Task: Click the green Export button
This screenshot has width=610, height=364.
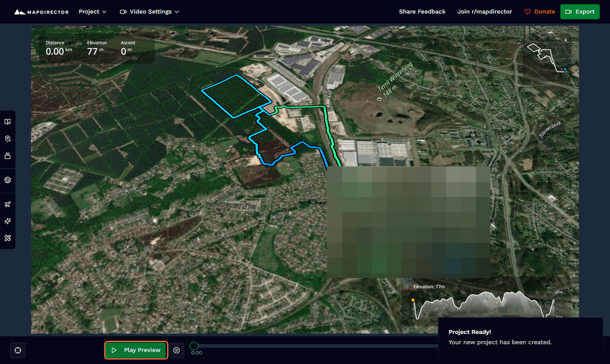Action: click(x=579, y=11)
